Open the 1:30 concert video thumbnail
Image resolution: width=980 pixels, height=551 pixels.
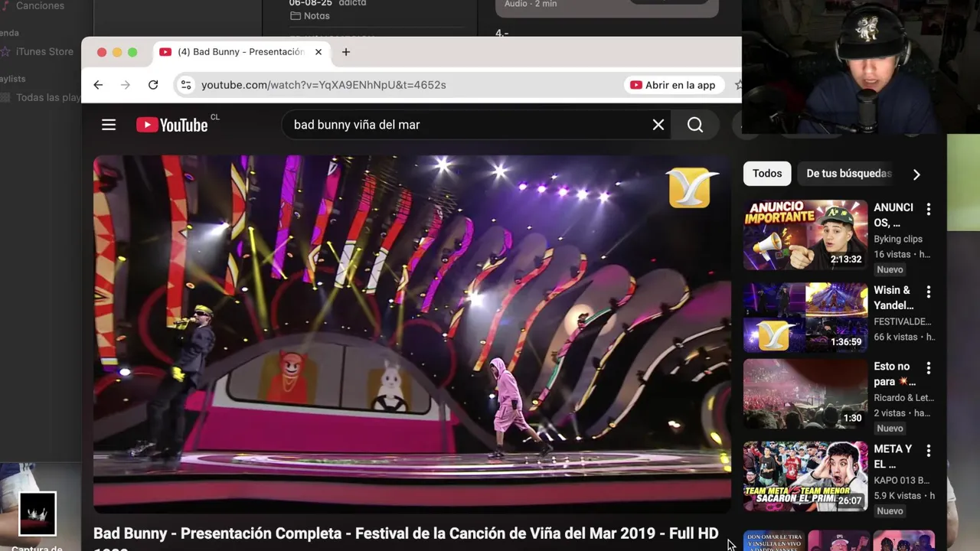[805, 394]
